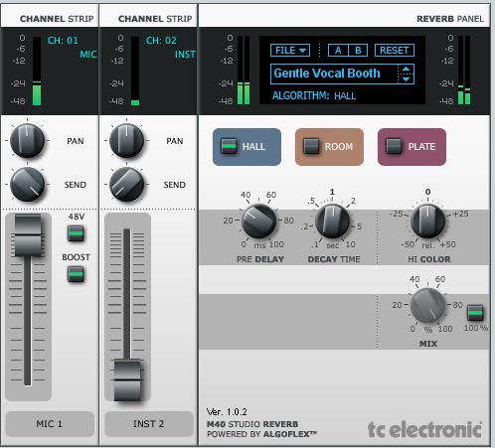Click the RESET button
Screen dimensions: 495x448
pyautogui.click(x=395, y=51)
